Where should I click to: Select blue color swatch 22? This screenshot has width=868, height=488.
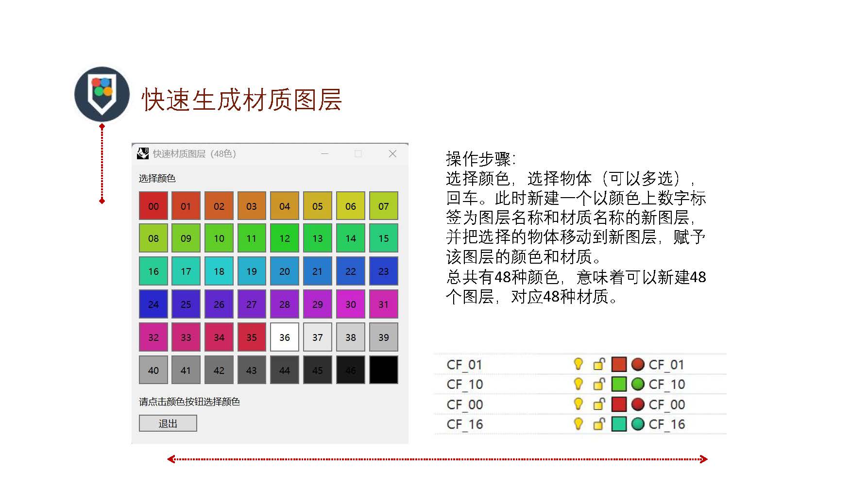click(x=351, y=271)
